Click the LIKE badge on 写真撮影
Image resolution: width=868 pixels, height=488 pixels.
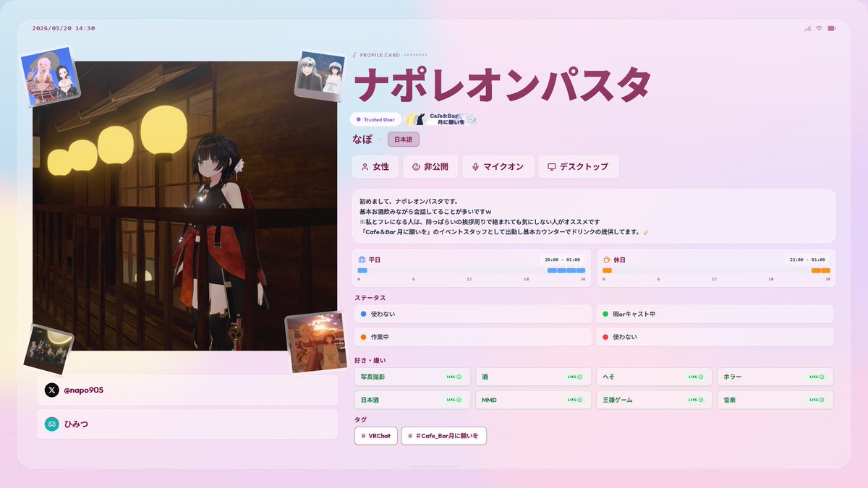454,377
